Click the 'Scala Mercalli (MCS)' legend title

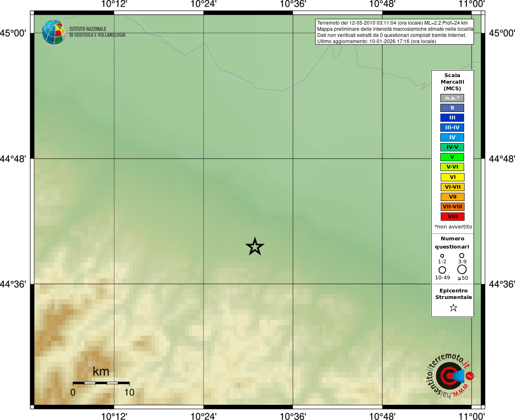click(x=452, y=82)
